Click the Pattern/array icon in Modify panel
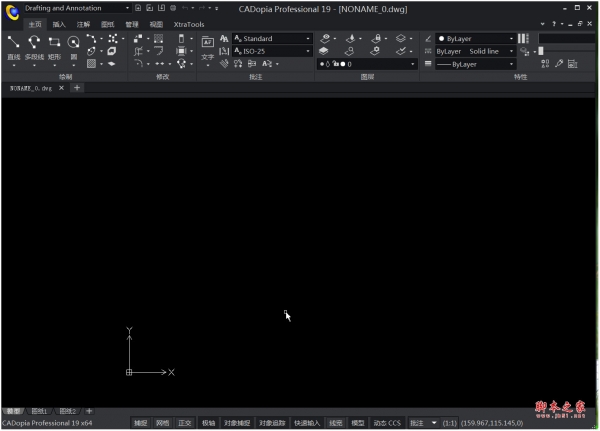The image size is (600, 431). [158, 38]
